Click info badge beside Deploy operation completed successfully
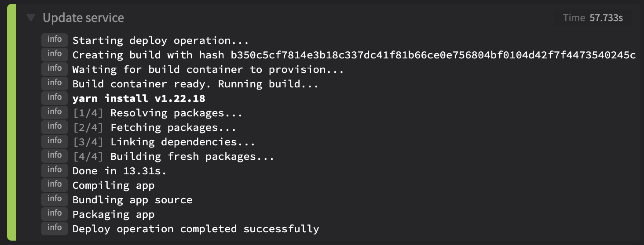Image resolution: width=644 pixels, height=245 pixels. tap(55, 228)
